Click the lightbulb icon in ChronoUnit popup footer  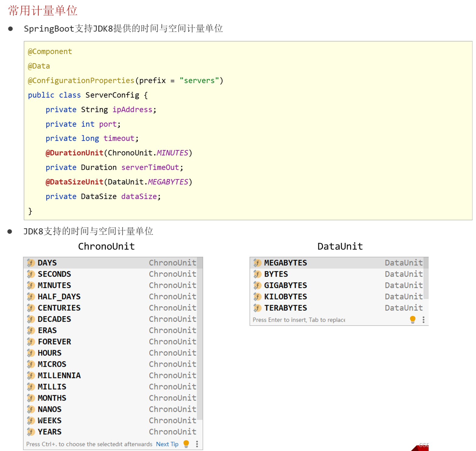coord(186,444)
